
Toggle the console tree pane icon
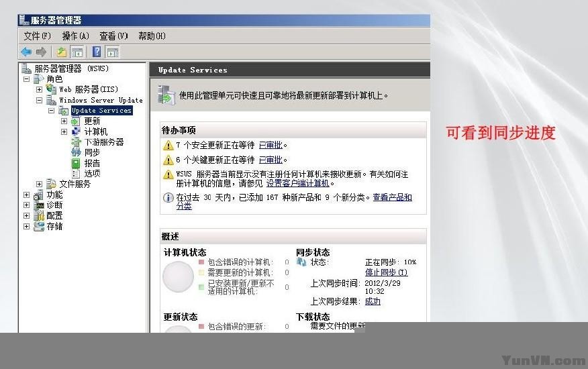click(77, 52)
